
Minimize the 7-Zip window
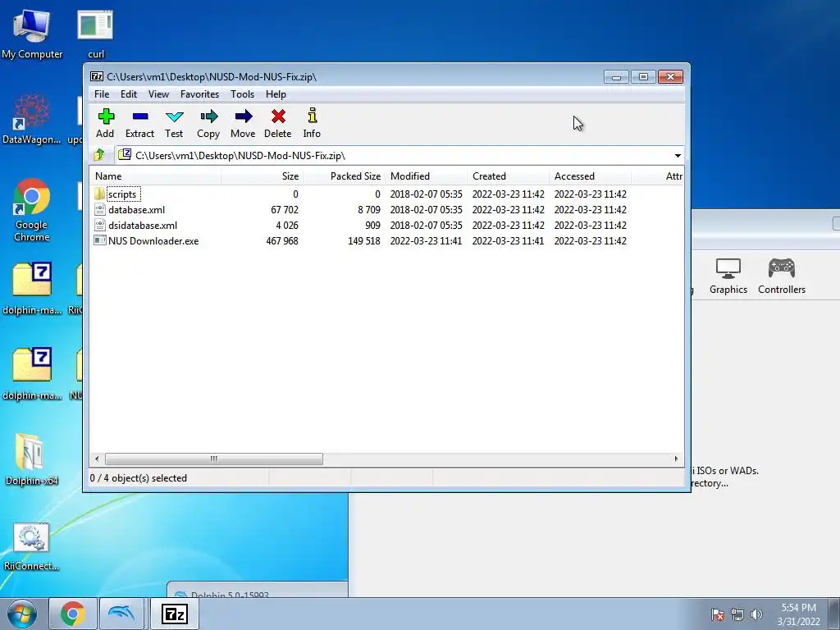pos(616,77)
